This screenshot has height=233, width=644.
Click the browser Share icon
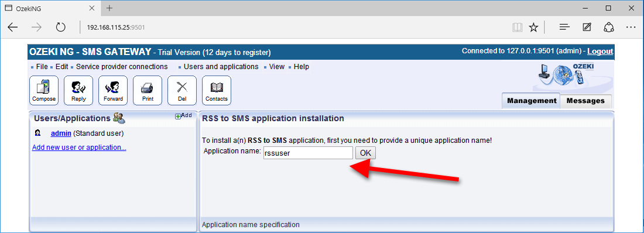pos(609,28)
